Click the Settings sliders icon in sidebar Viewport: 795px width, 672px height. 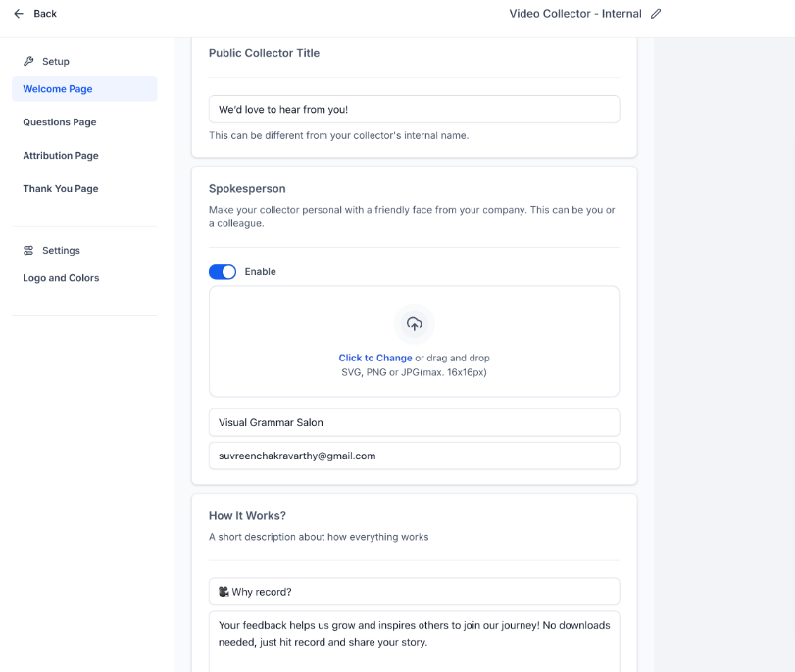pyautogui.click(x=28, y=251)
